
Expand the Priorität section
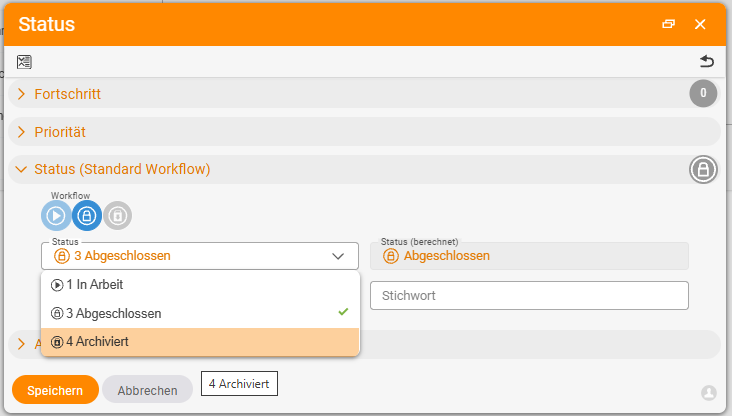[x=21, y=132]
